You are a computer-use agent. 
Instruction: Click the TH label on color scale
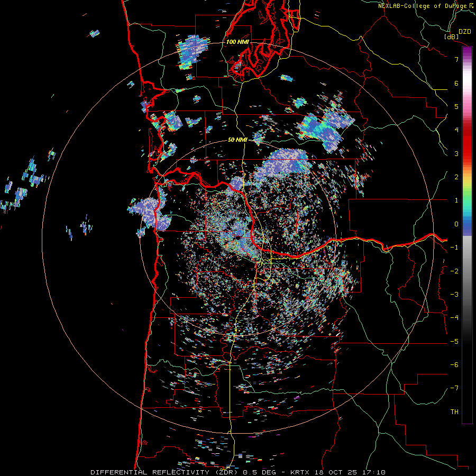[x=454, y=411]
